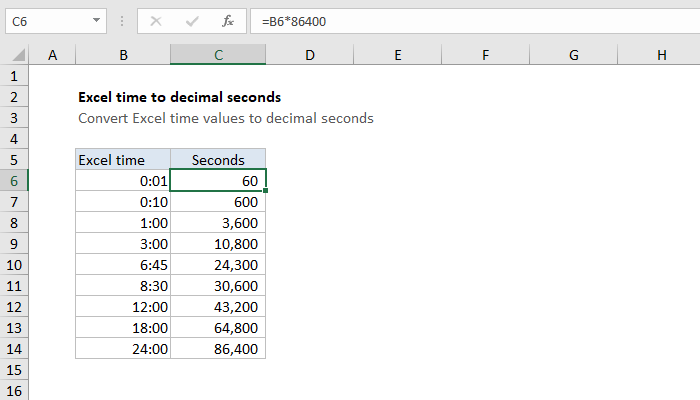700x400 pixels.
Task: Select row 14 header
Action: click(14, 349)
